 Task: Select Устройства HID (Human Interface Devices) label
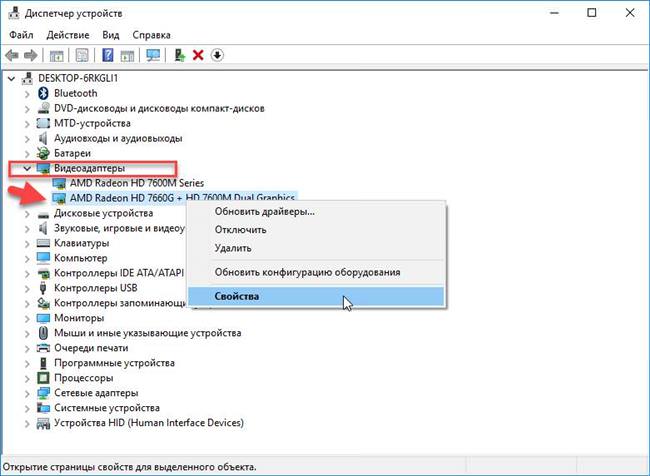[149, 423]
